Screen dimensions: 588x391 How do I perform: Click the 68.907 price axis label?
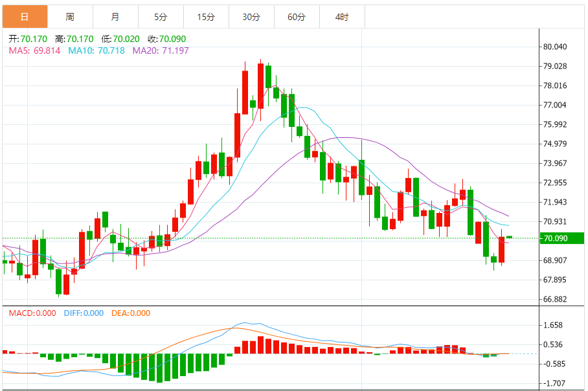tap(555, 260)
